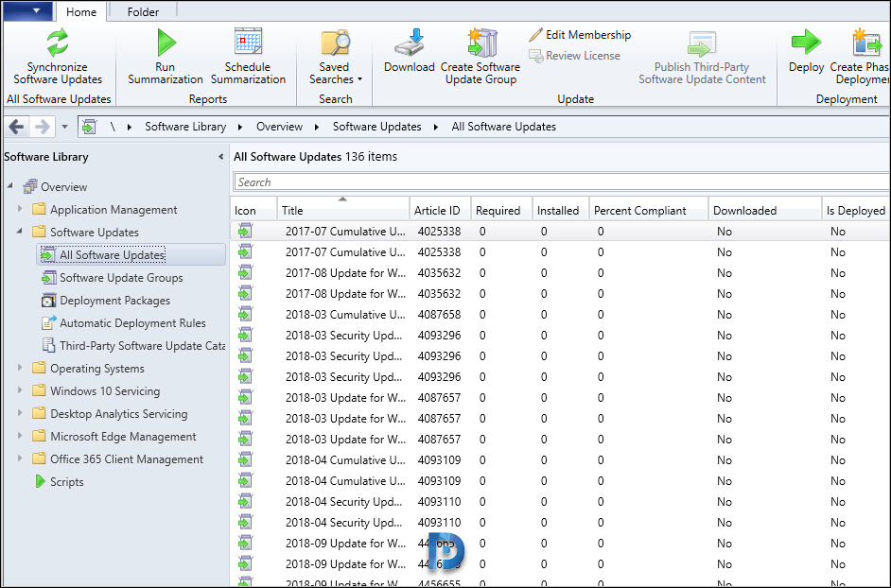Open the blue application menu dropdown
Screen dimensions: 891x588
(x=27, y=10)
